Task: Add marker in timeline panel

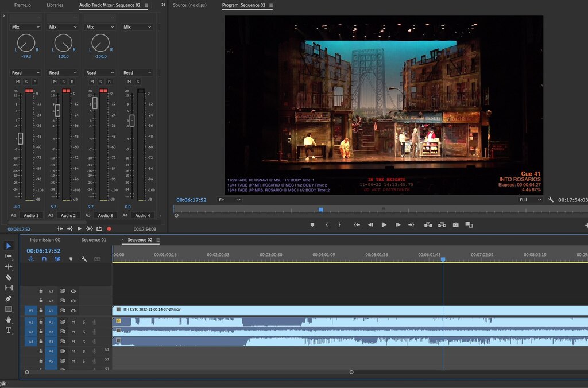Action: [71, 259]
